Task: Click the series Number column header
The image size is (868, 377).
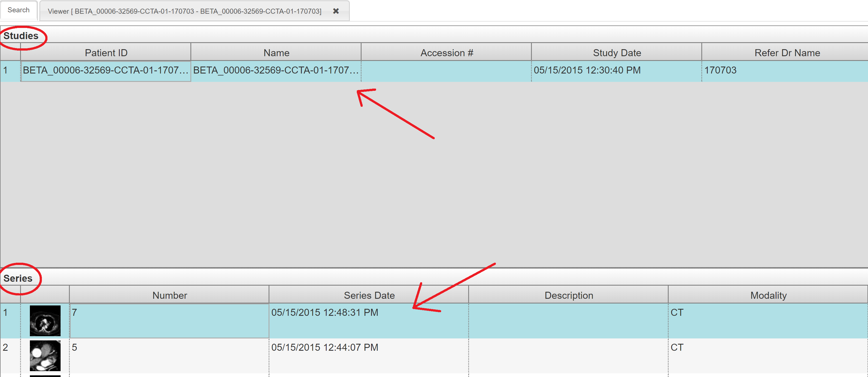Action: 169,295
